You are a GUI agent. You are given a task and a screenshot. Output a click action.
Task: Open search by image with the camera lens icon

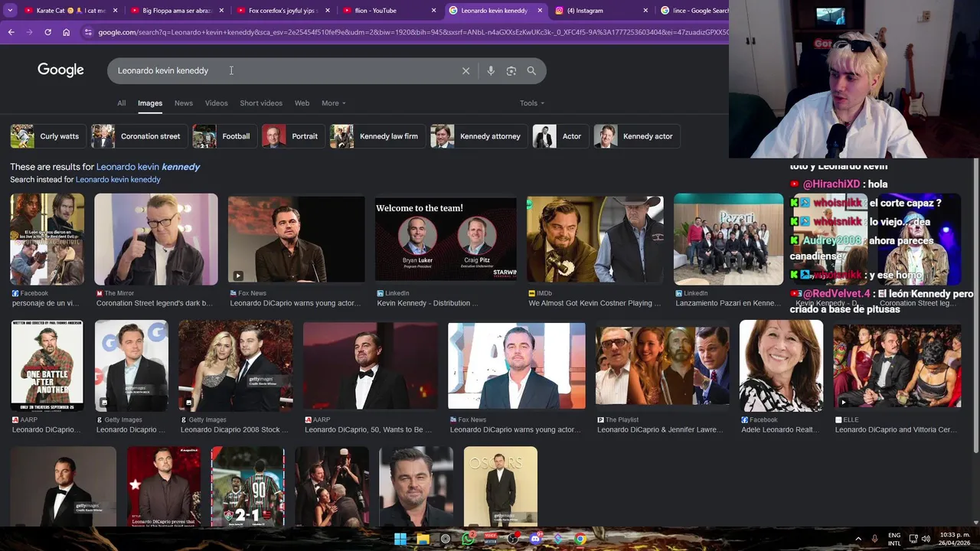tap(511, 70)
